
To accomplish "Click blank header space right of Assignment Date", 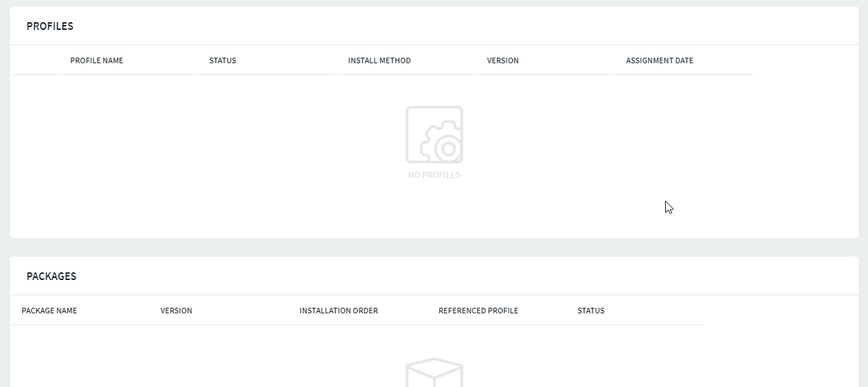I will [806, 60].
